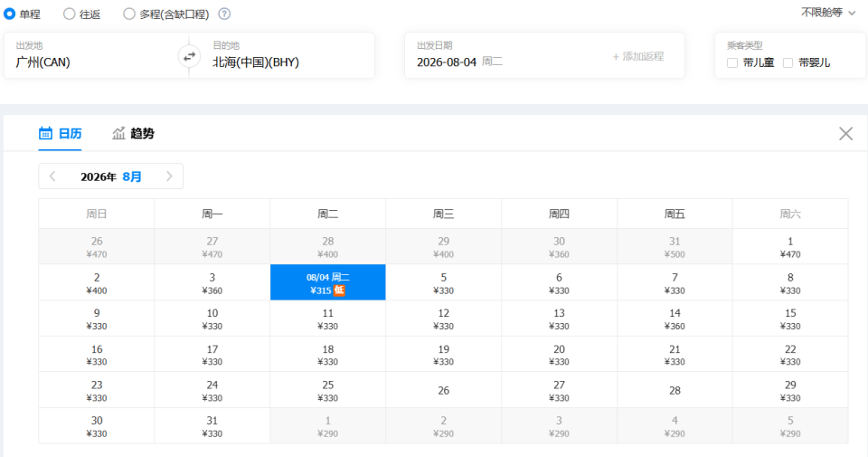
Task: Click 添加返程 to add return trip
Action: 637,56
